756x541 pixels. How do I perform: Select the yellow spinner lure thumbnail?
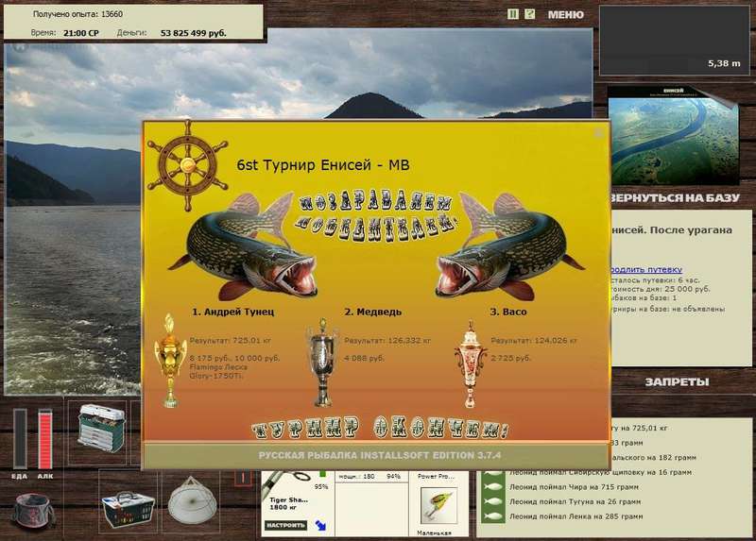point(438,505)
